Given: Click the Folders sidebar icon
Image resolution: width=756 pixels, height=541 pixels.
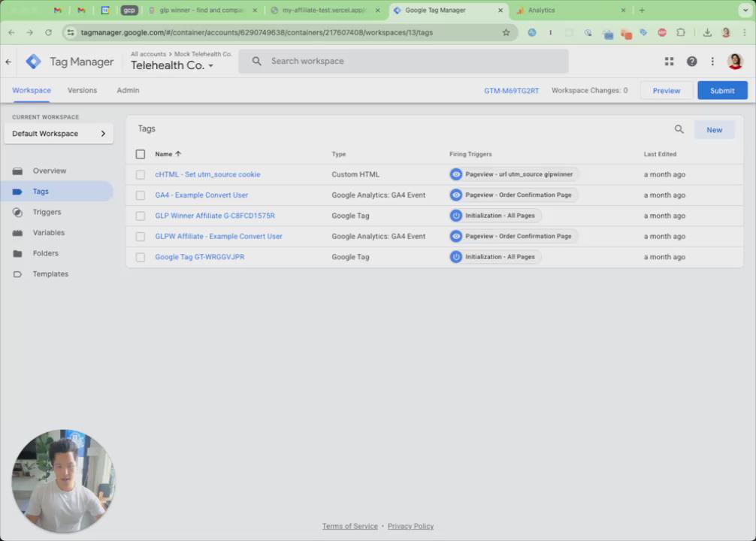Looking at the screenshot, I should [x=17, y=254].
